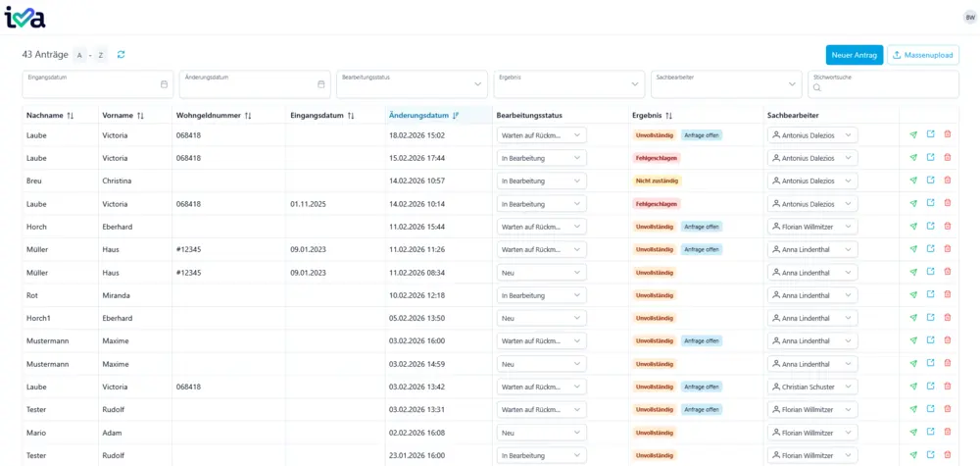The height and width of the screenshot is (466, 980).
Task: Click the green send icon in Breu row
Action: pos(913,181)
